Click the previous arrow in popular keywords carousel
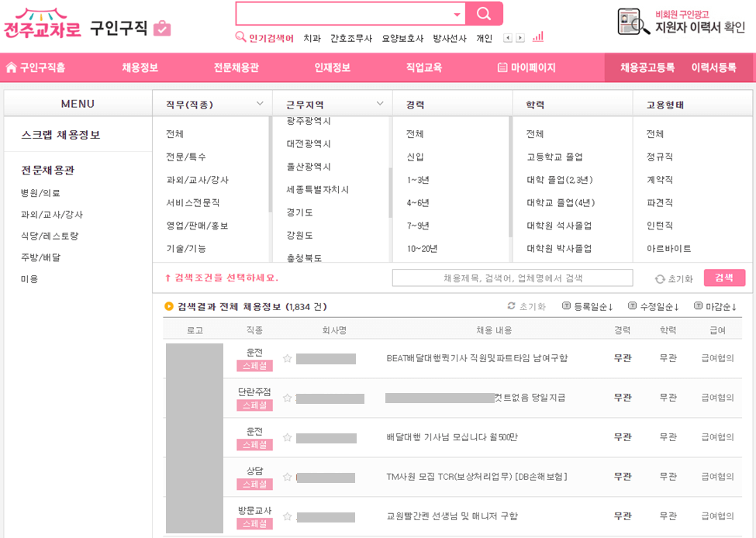756x538 pixels. pos(506,36)
